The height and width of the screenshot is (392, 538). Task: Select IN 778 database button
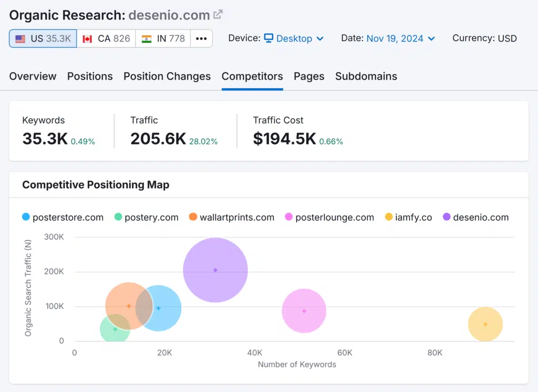click(x=163, y=39)
